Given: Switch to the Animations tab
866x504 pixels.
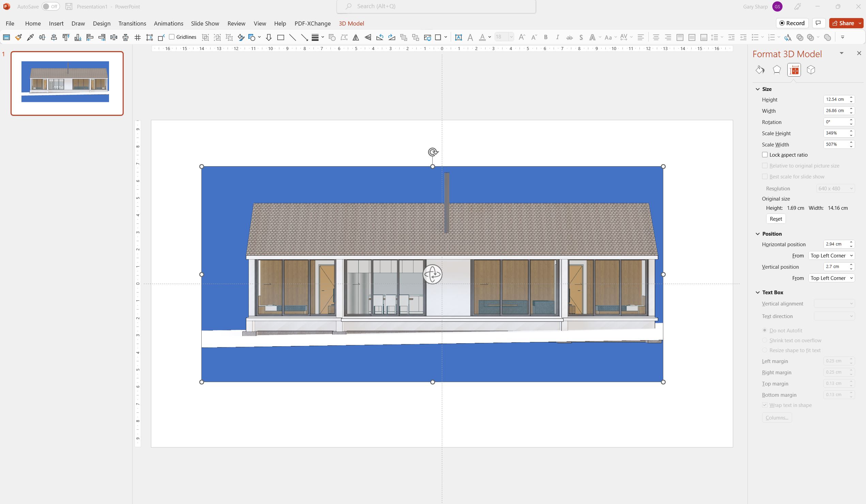Looking at the screenshot, I should point(168,23).
